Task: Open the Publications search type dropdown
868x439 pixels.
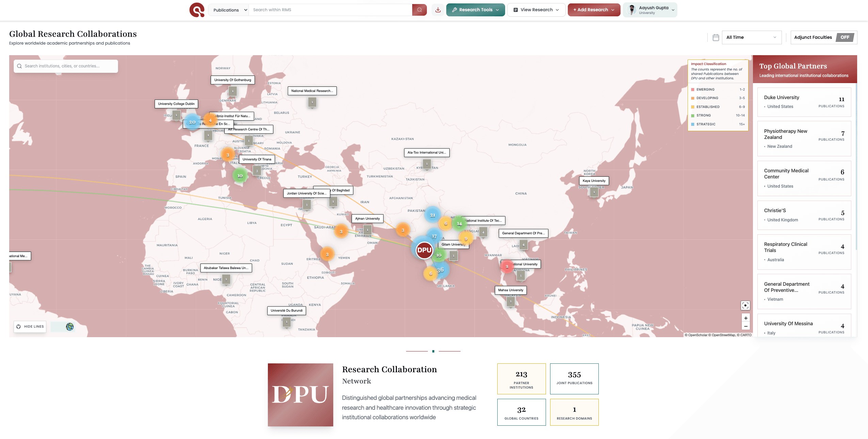Action: coord(229,10)
